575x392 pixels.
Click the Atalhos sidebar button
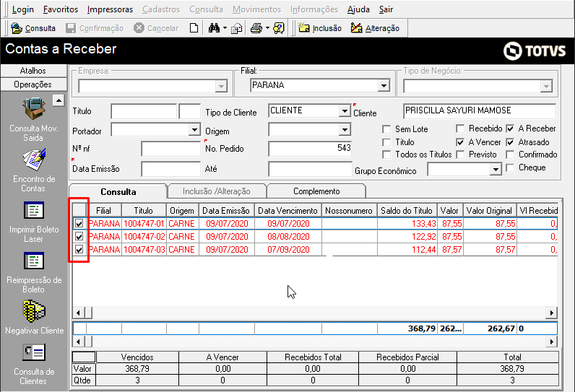(33, 71)
